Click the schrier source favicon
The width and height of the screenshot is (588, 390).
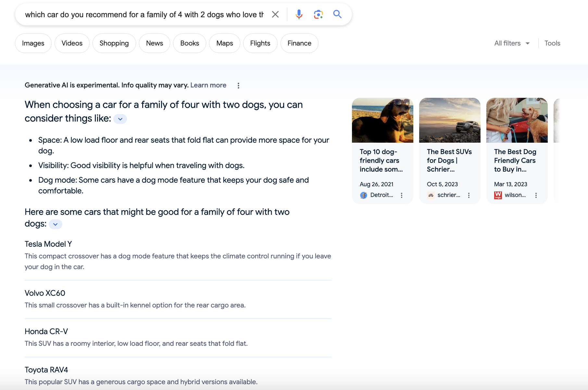coord(431,195)
